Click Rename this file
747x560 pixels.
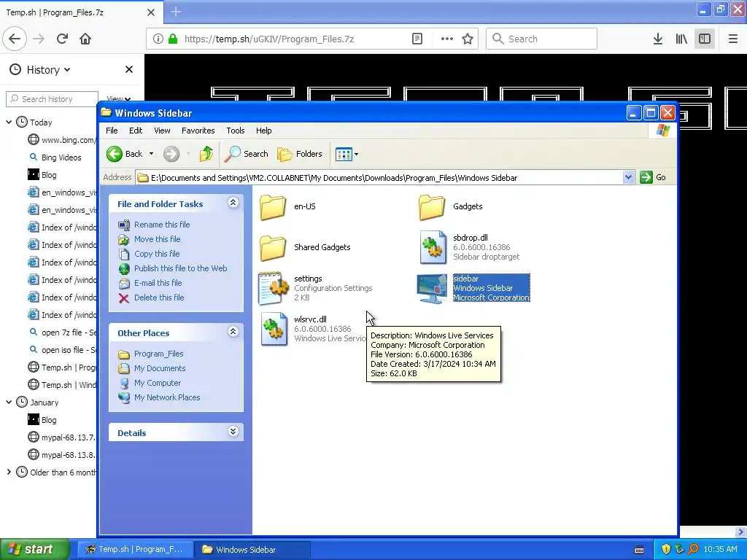[162, 225]
